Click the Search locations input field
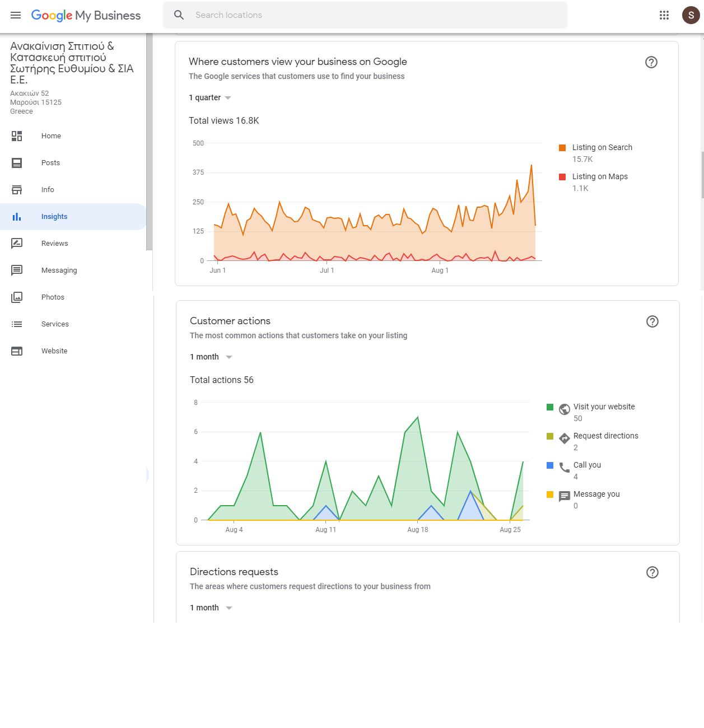This screenshot has width=704, height=728. click(x=364, y=15)
